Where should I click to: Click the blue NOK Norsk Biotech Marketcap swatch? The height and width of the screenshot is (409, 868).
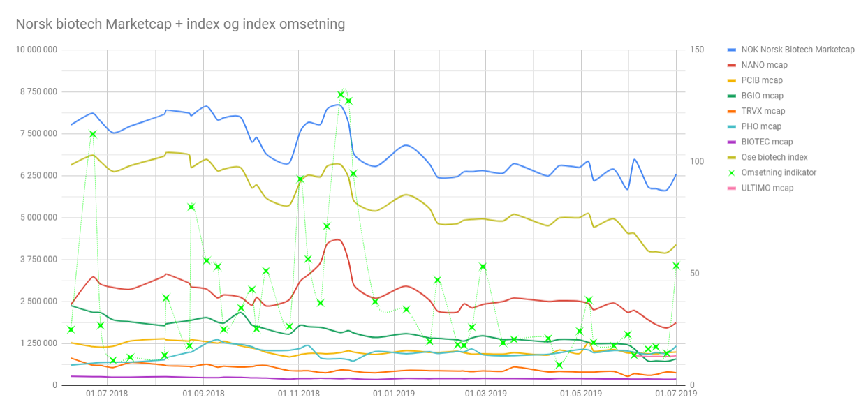731,50
